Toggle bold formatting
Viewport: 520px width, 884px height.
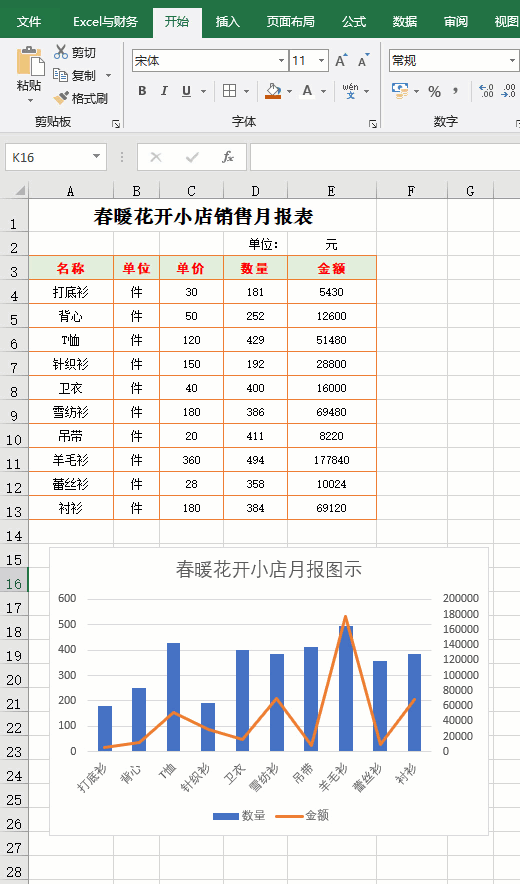(142, 91)
